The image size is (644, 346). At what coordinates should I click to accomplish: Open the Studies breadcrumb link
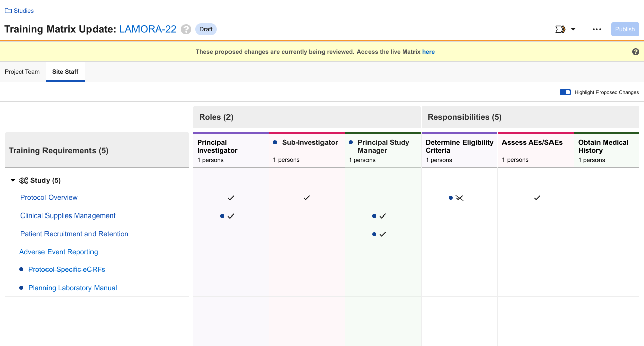24,11
